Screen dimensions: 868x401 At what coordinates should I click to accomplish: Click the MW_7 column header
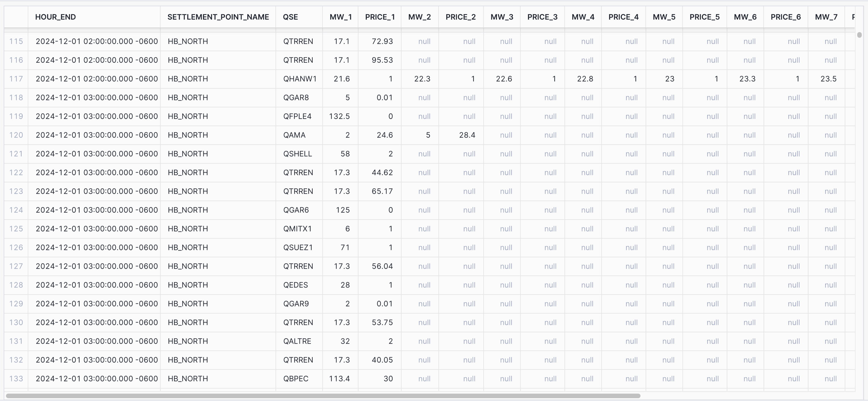[x=826, y=17]
